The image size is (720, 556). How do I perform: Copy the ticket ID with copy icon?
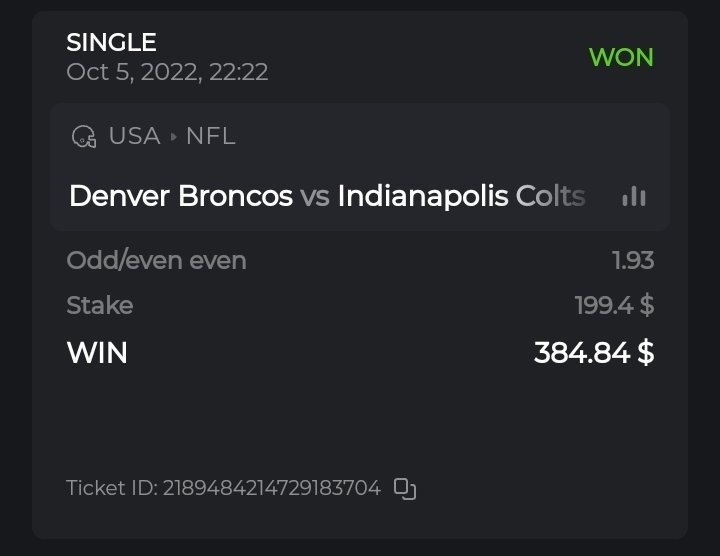(x=404, y=489)
